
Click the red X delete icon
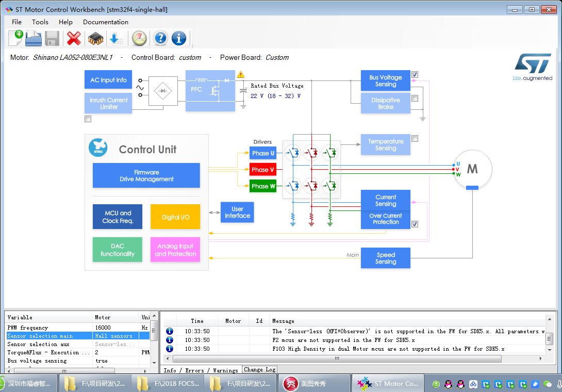74,38
